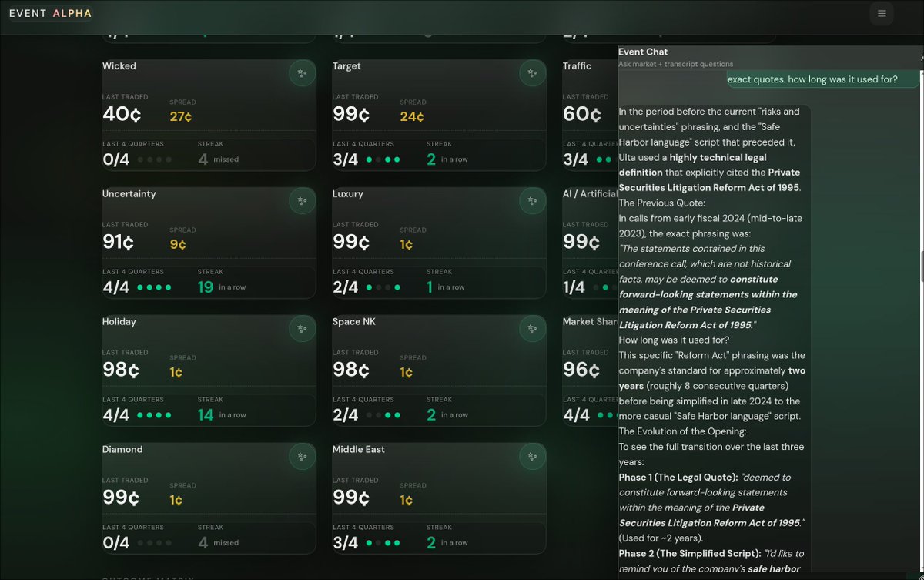
Task: Click the 1/4 quarters value on AI / Artificial
Action: [x=575, y=287]
